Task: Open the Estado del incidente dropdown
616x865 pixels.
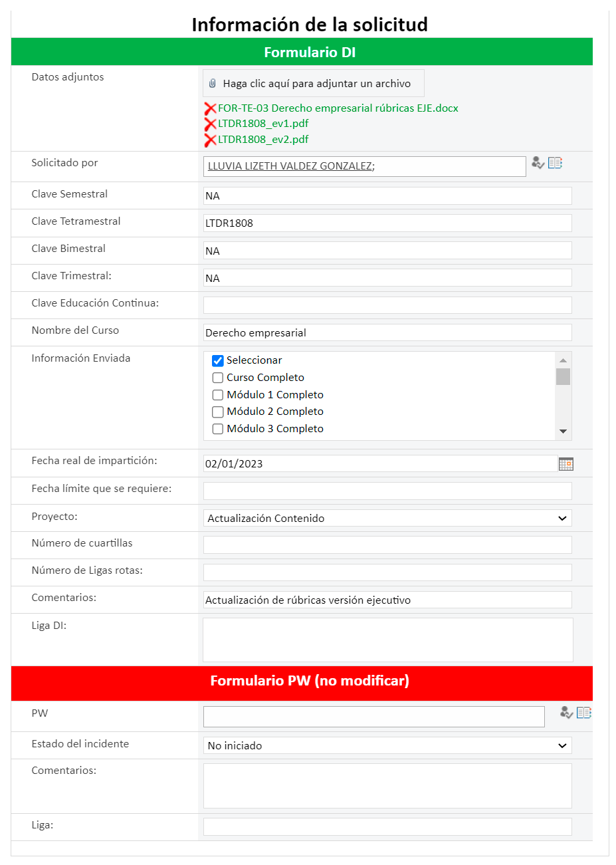Action: (x=387, y=745)
